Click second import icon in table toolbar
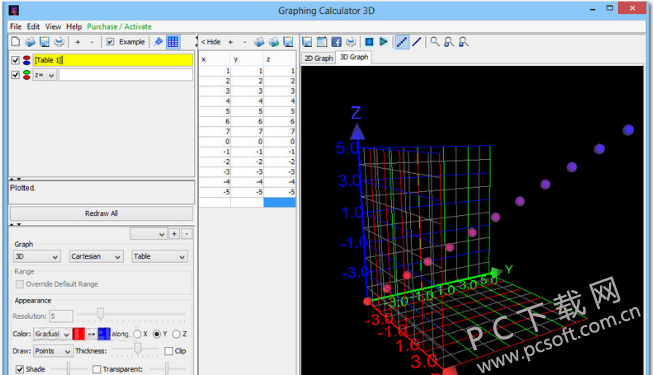 [x=274, y=42]
